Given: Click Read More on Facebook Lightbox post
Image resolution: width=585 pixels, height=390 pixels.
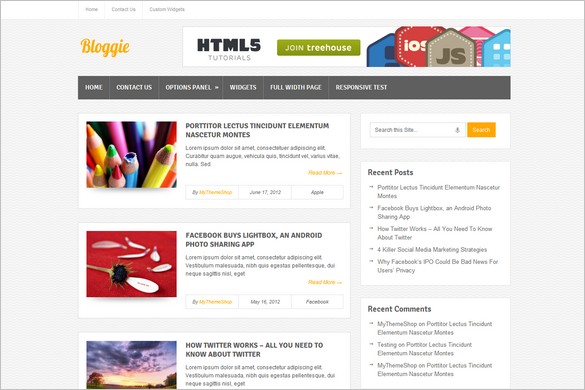Looking at the screenshot, I should coord(325,282).
